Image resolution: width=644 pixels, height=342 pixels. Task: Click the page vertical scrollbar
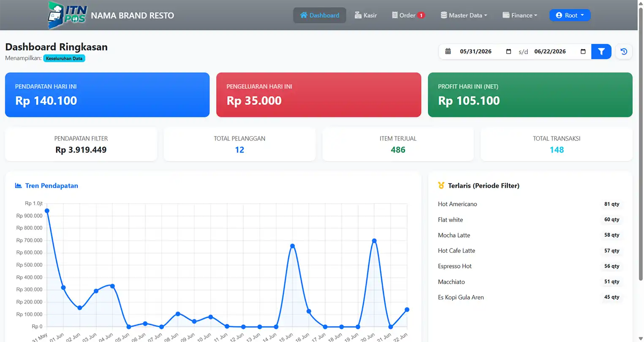pyautogui.click(x=641, y=144)
